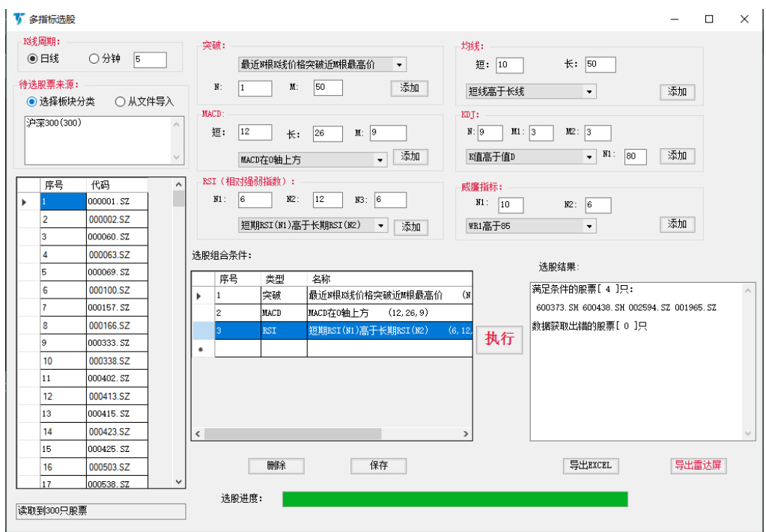Click the 保存 button

coord(378,465)
